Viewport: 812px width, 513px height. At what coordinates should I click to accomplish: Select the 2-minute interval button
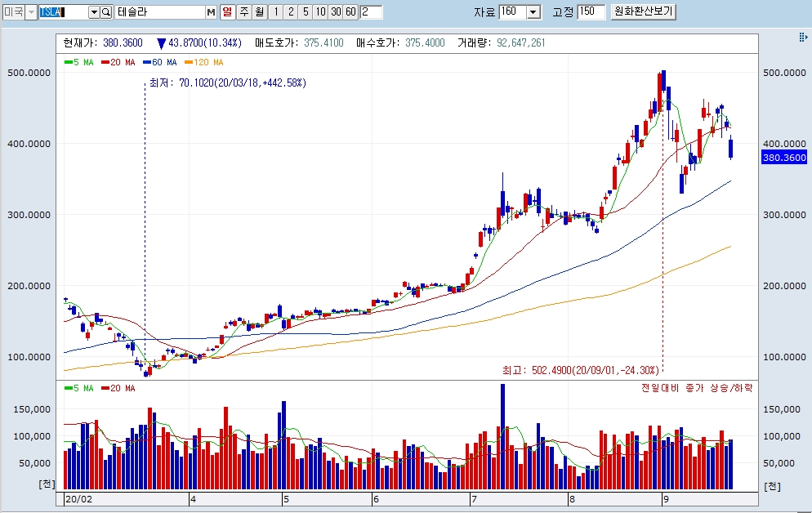point(290,12)
